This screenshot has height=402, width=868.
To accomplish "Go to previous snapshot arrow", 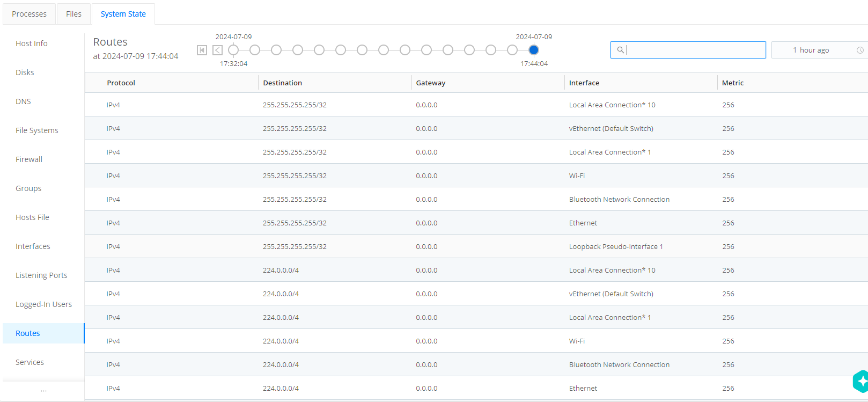I will tap(217, 50).
